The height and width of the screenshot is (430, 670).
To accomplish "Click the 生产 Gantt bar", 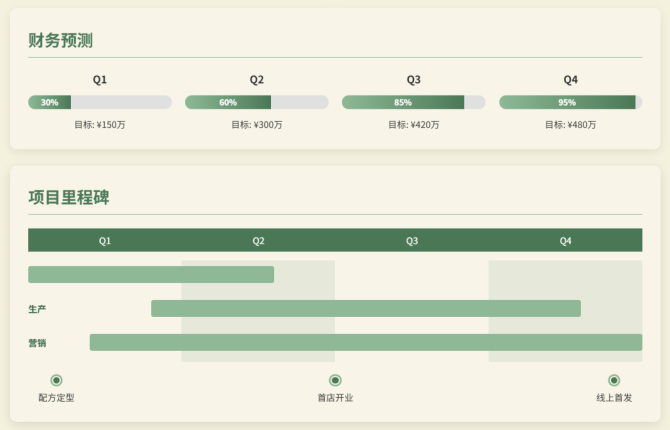I will pos(366,308).
